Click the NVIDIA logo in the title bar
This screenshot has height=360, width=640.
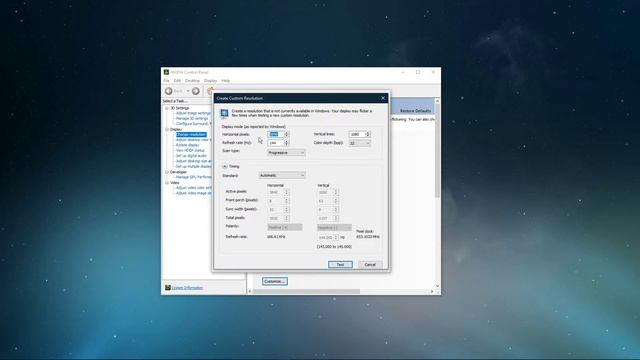point(166,72)
